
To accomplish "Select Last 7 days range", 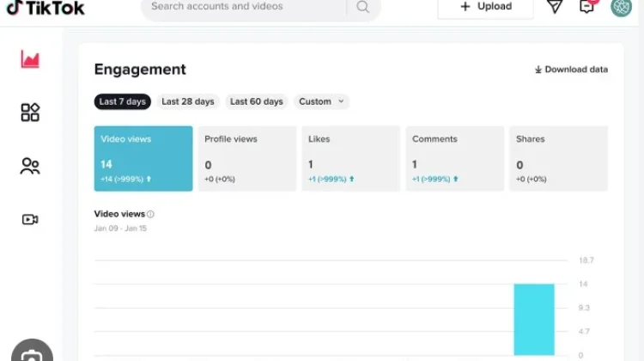I will point(123,101).
